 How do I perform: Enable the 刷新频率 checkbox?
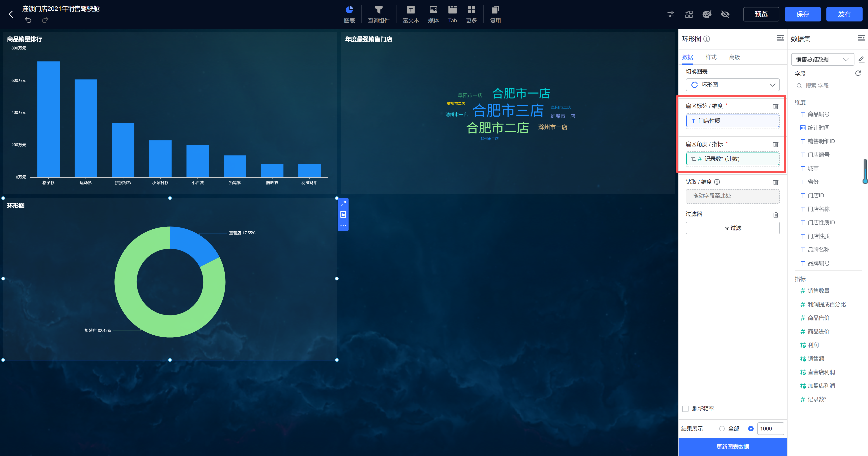[x=685, y=409]
